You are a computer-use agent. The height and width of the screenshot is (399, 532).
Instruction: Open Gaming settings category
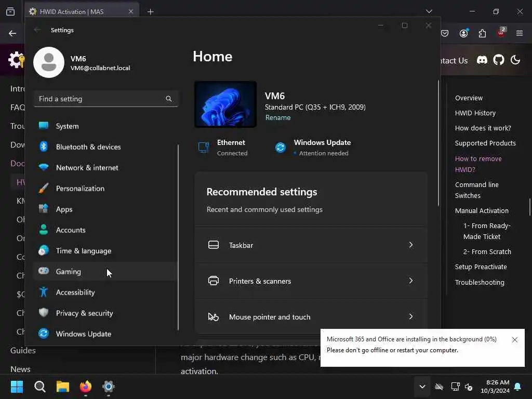pyautogui.click(x=105, y=271)
